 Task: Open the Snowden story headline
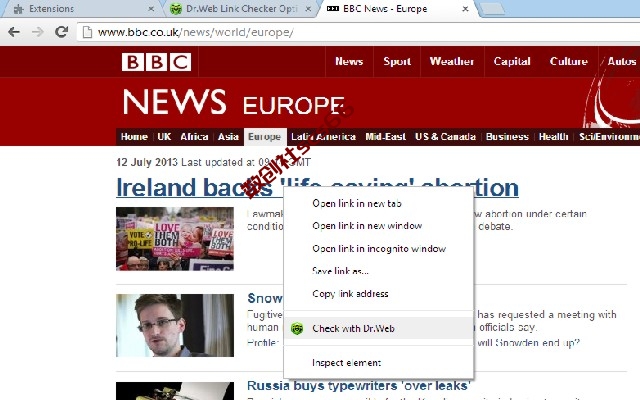[x=265, y=298]
